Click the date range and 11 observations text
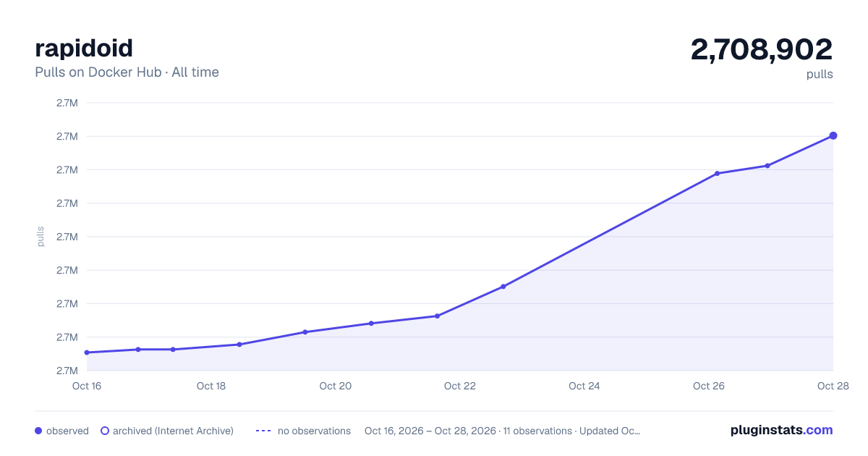This screenshot has height=456, width=868. point(503,431)
